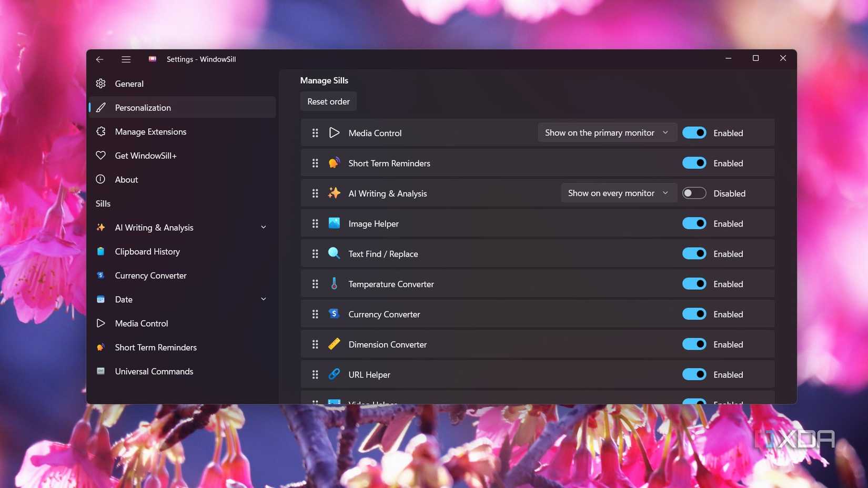Click the Short Term Reminders bell icon in list
Image resolution: width=868 pixels, height=488 pixels.
click(334, 163)
